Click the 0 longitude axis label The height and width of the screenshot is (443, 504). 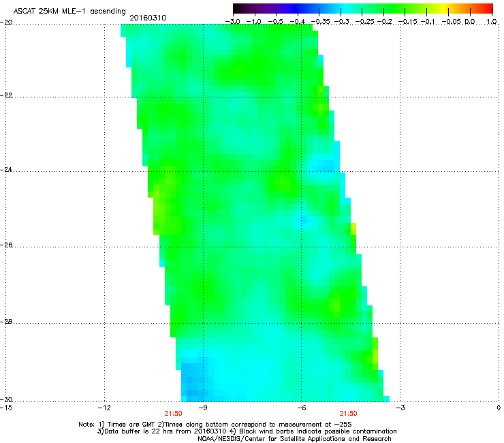499,408
